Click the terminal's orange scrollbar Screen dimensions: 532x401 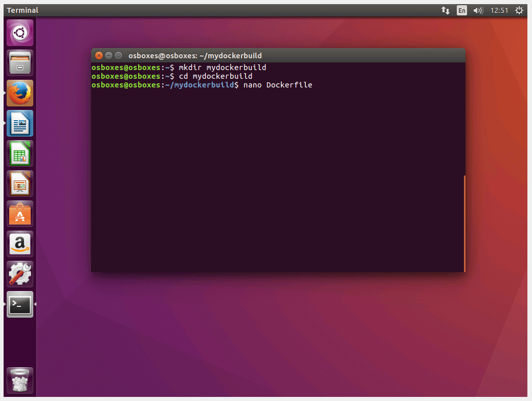pos(464,224)
